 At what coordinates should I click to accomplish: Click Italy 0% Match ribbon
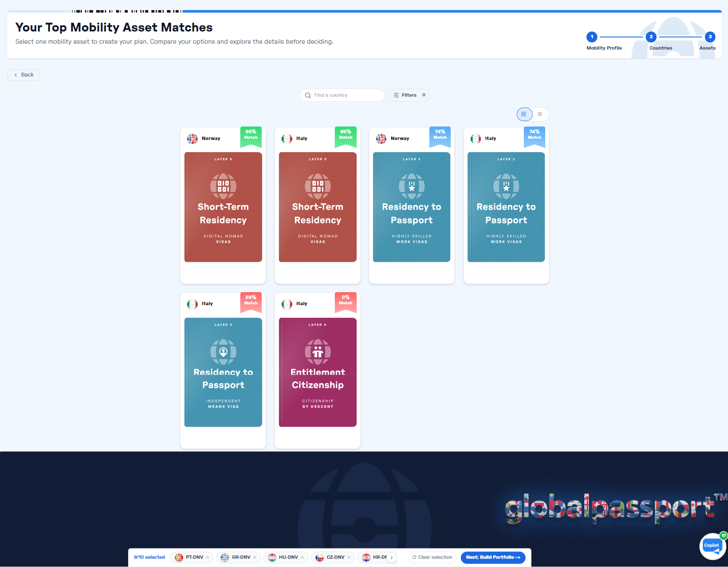(x=346, y=302)
